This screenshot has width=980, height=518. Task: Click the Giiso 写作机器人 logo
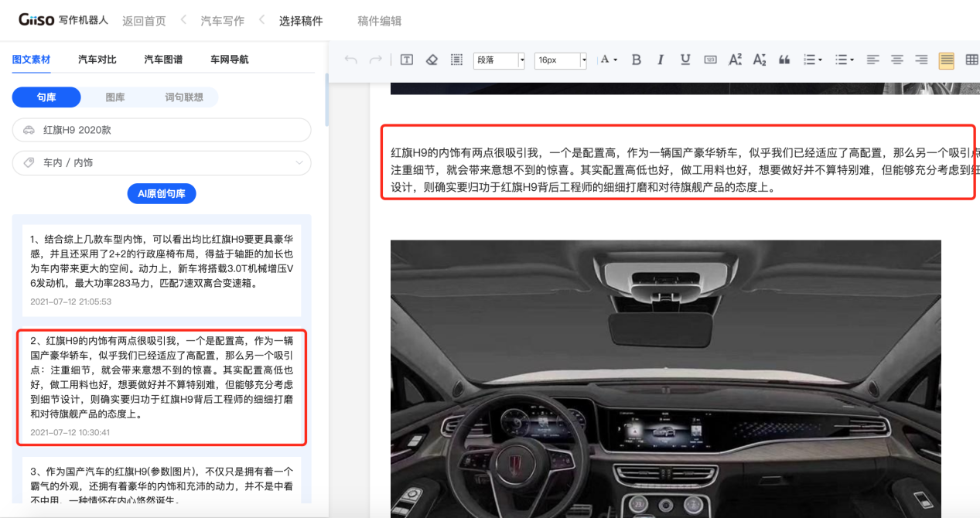click(x=63, y=19)
